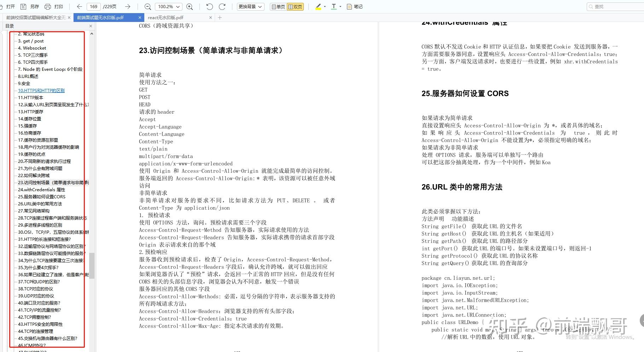Open outline entry 6. TCP四次挥手
Image resolution: width=644 pixels, height=352 pixels.
[33, 62]
